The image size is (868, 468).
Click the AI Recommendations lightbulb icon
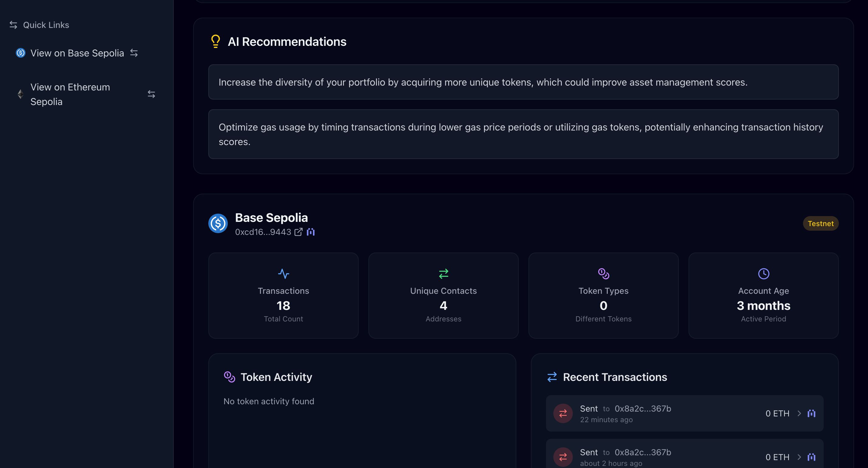pos(216,41)
